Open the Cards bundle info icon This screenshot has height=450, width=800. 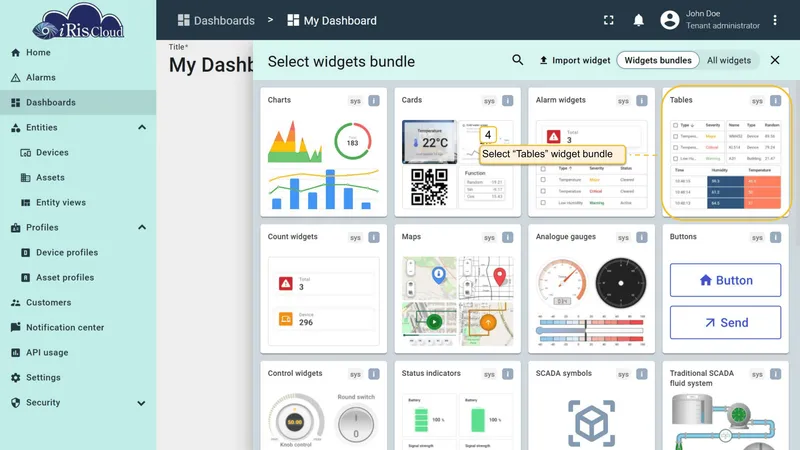point(508,101)
